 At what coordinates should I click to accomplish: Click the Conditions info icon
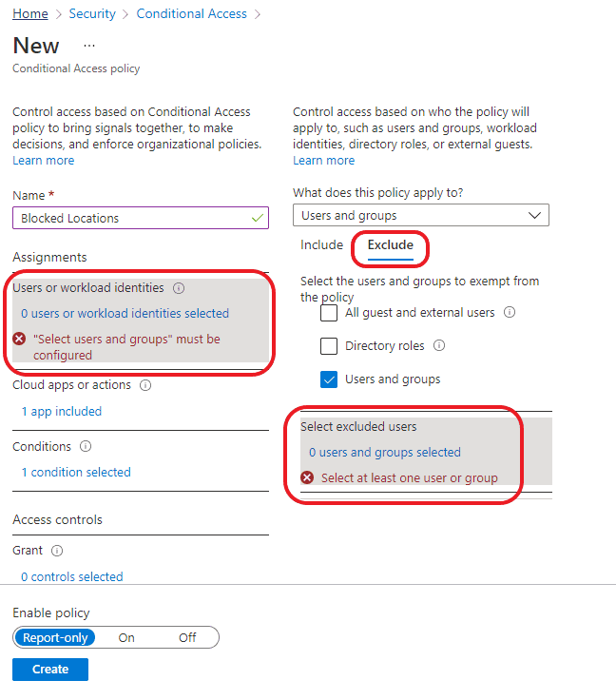[86, 446]
